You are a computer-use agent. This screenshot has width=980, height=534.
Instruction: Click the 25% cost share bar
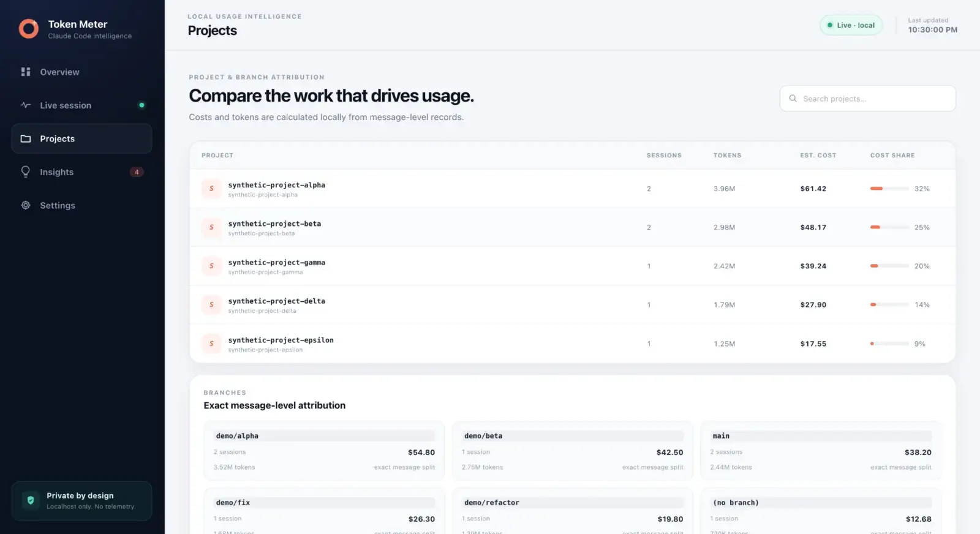[889, 227]
